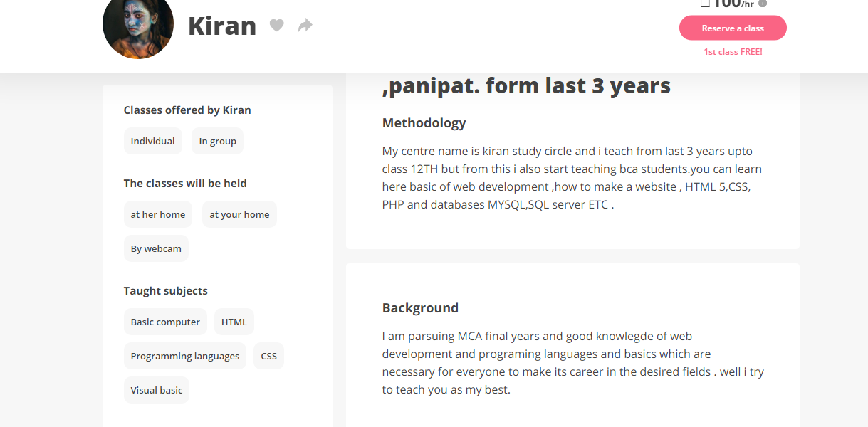This screenshot has height=427, width=868.
Task: Click the Background section heading
Action: (x=420, y=307)
